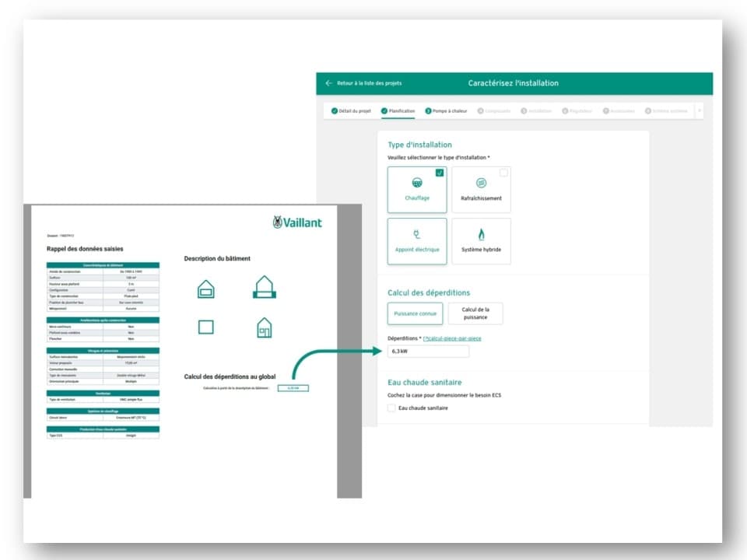
Task: Tick the checkbox on the Rafraîchissement tile
Action: [503, 173]
